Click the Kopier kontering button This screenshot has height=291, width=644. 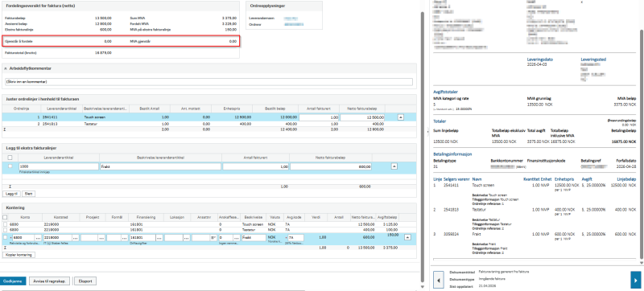coord(19,255)
